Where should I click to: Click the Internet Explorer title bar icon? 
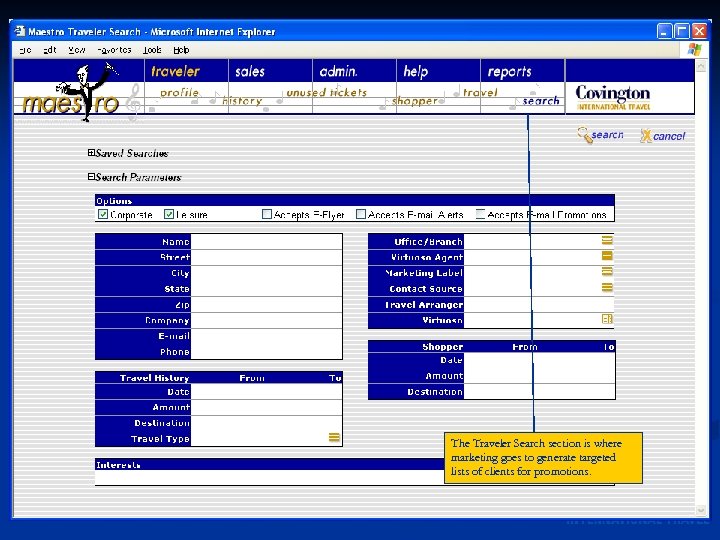20,31
